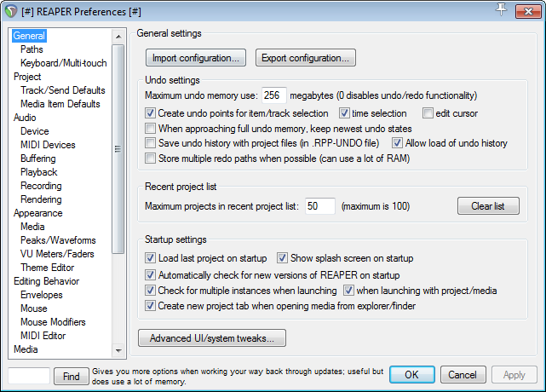Screen dimensions: 546x392
Task: Toggle 'Load last project on startup' checkbox
Action: pyautogui.click(x=151, y=258)
